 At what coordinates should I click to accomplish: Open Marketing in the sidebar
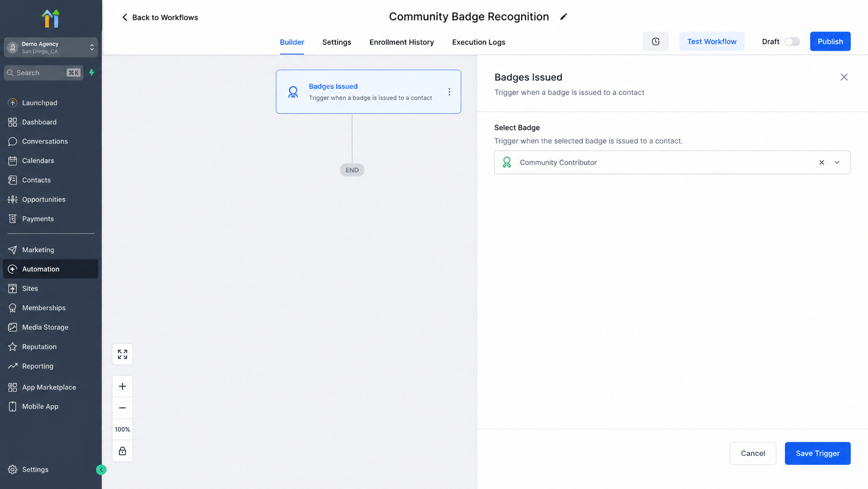(x=50, y=250)
